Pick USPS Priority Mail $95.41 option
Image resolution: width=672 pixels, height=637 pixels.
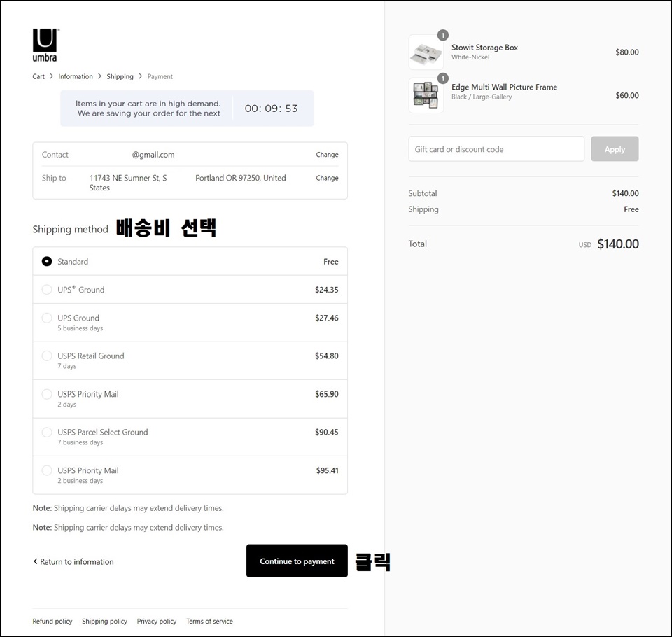47,470
